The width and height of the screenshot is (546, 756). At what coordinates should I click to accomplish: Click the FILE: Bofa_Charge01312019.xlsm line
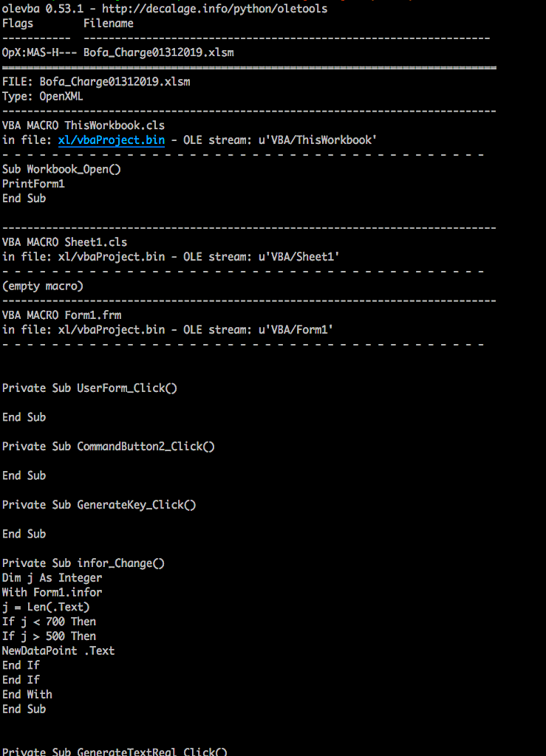pos(96,82)
